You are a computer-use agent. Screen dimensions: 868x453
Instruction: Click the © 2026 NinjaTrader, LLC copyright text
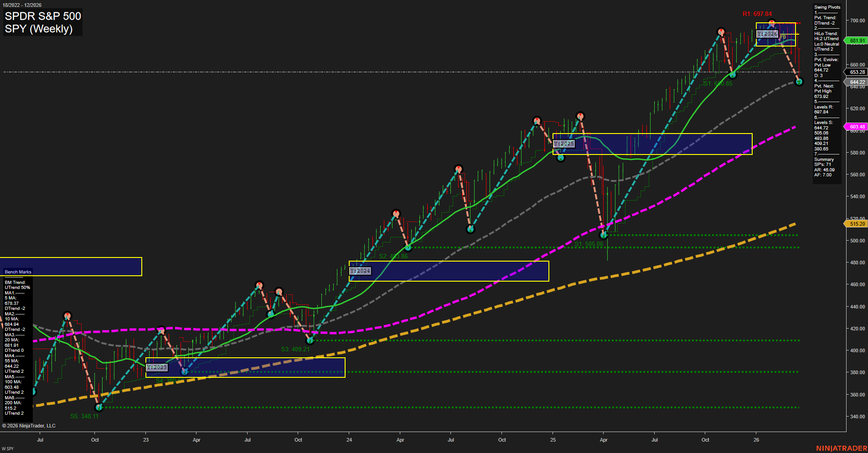click(x=30, y=425)
